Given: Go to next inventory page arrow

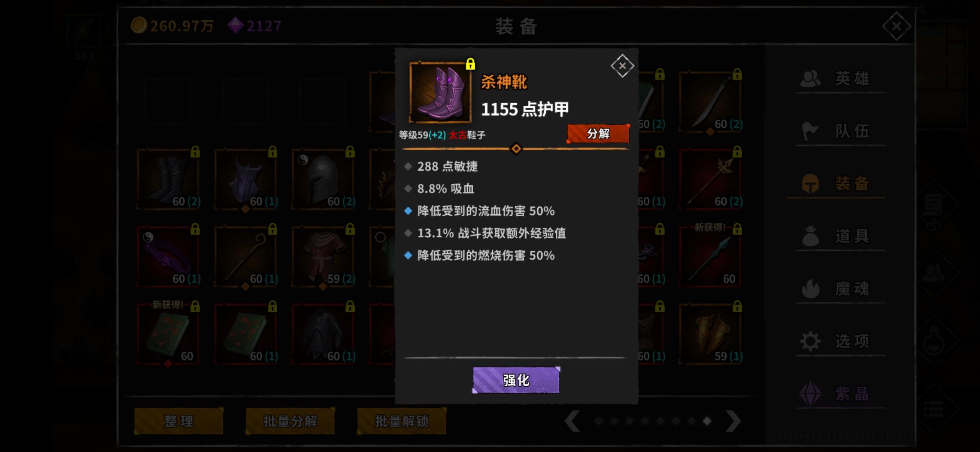Looking at the screenshot, I should click(x=733, y=421).
